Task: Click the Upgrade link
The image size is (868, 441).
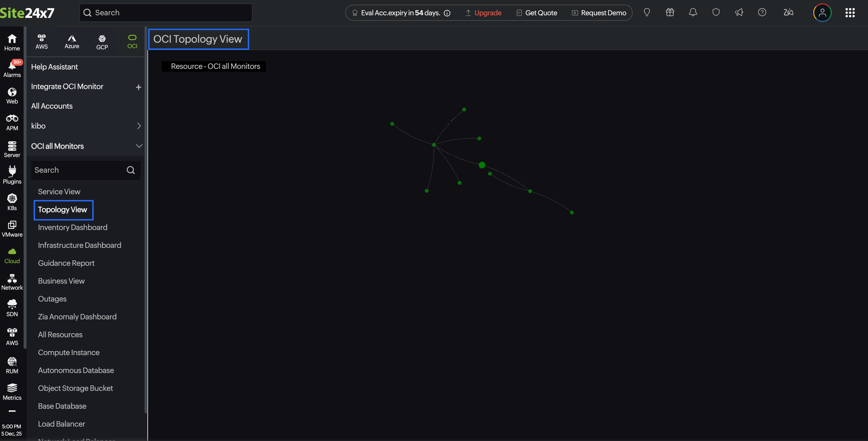Action: [488, 13]
